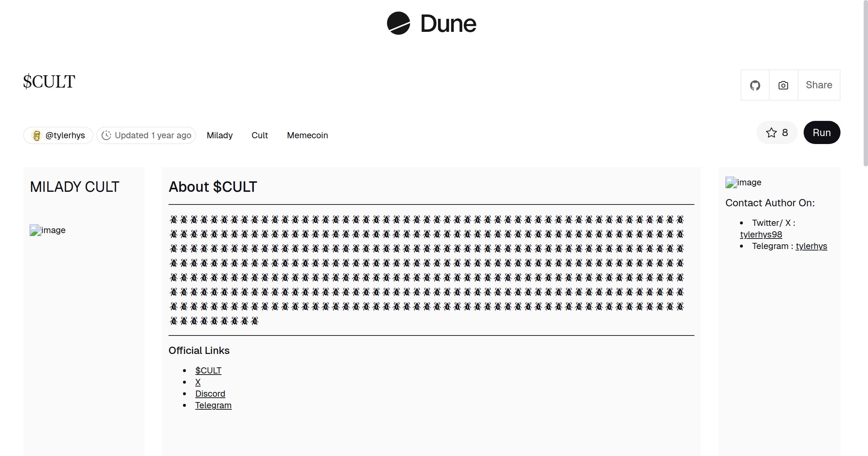
Task: Open the Discord official link
Action: pyautogui.click(x=210, y=394)
